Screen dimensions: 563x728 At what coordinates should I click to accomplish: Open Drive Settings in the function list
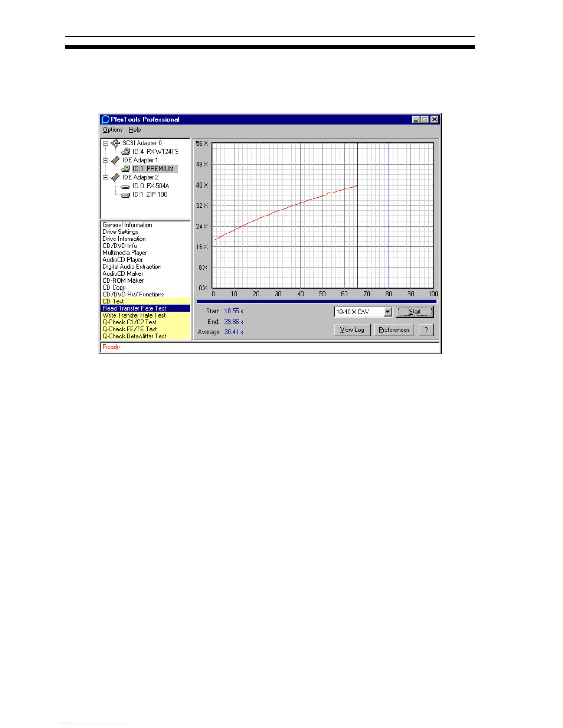121,232
